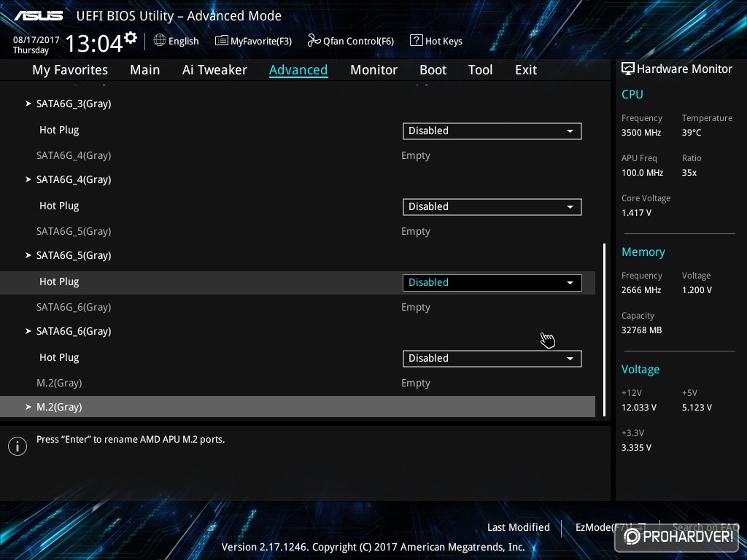747x560 pixels.
Task: Click the +3.3V reading 3.335 V
Action: [636, 448]
